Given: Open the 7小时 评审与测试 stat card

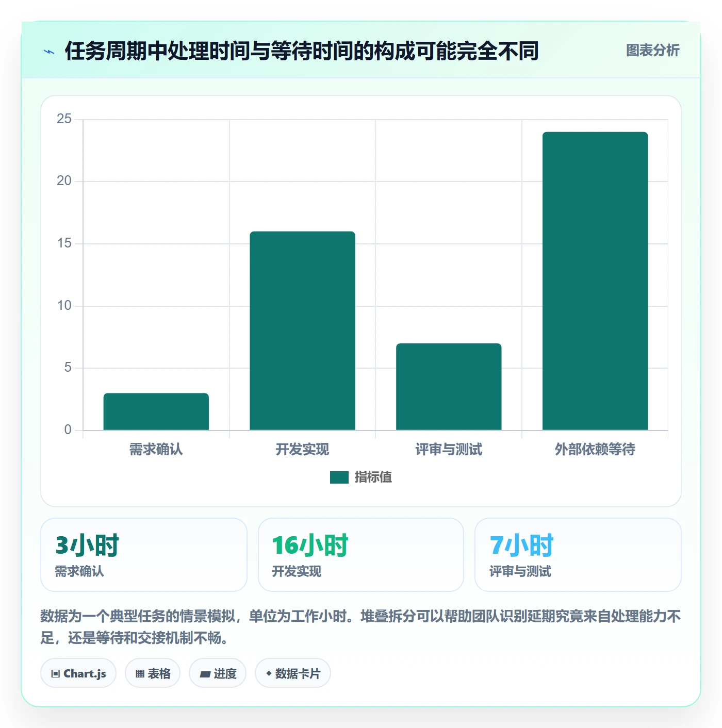Looking at the screenshot, I should [578, 555].
